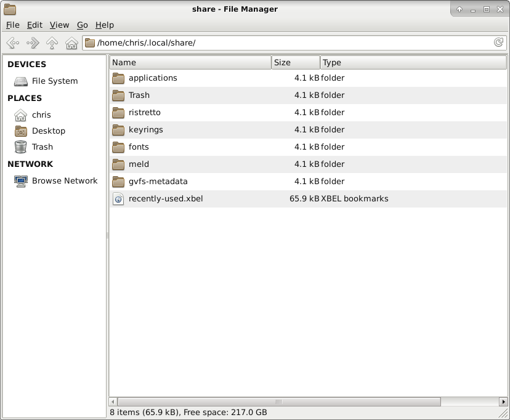Sort files by Name column
The width and height of the screenshot is (510, 420).
tap(190, 62)
